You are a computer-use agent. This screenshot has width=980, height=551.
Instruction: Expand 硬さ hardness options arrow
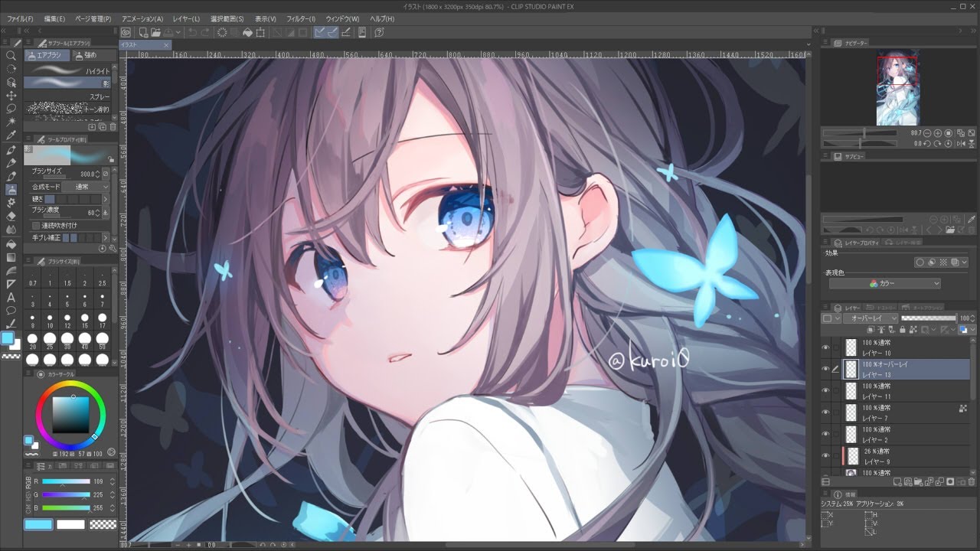coord(105,199)
